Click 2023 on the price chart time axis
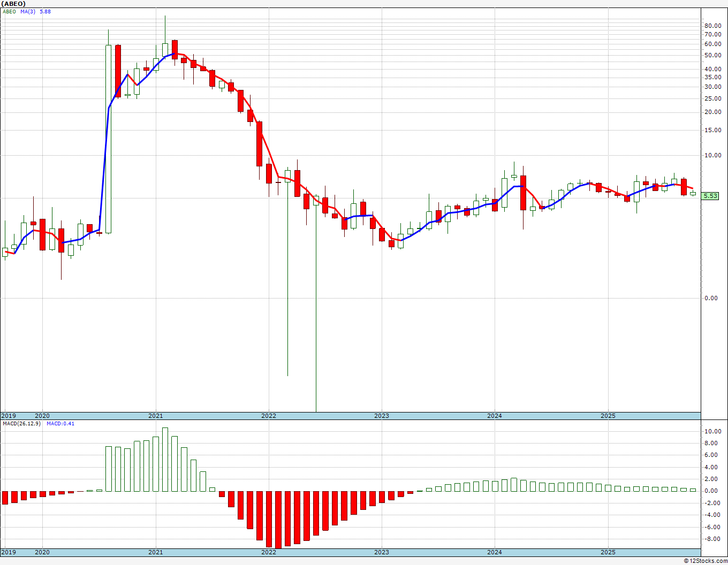Viewport: 728px width, 565px height. [x=382, y=416]
